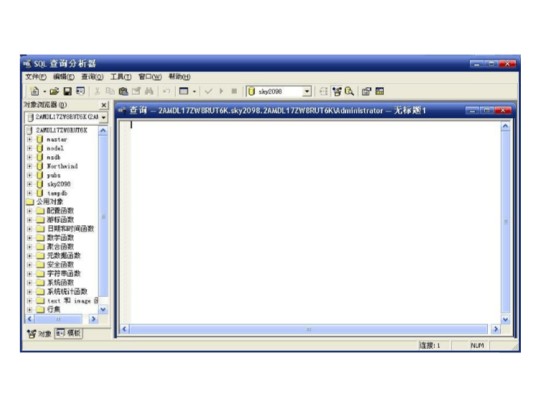Expand the sky2098 database node in tree

click(x=29, y=184)
